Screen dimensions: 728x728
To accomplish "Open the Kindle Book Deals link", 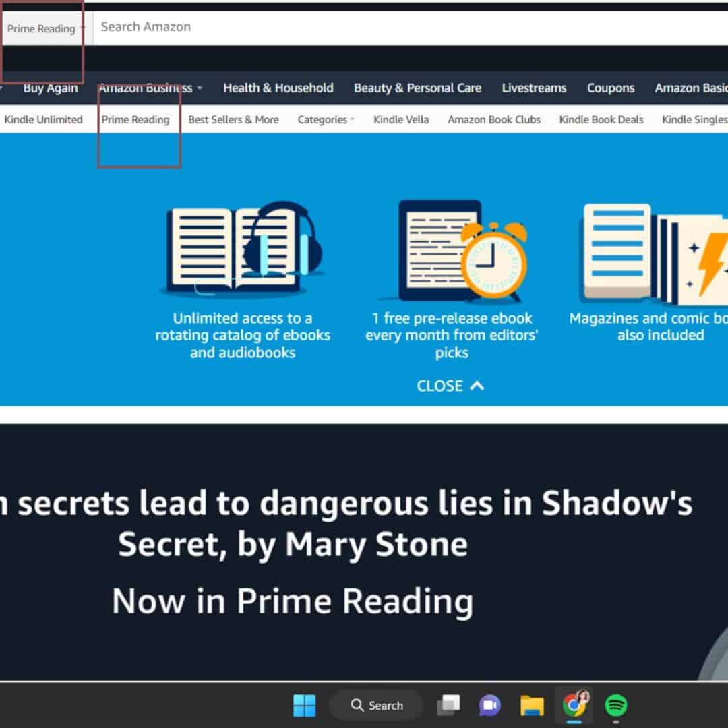I will (601, 119).
